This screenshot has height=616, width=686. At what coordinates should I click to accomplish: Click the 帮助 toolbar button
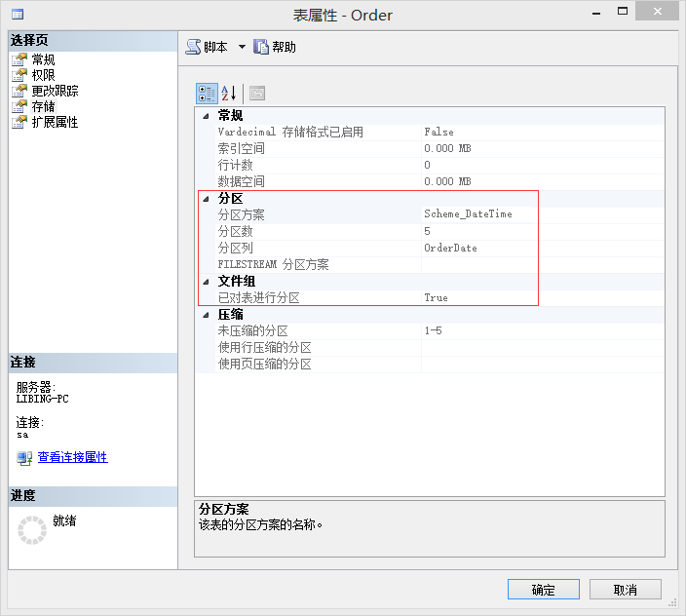[275, 47]
